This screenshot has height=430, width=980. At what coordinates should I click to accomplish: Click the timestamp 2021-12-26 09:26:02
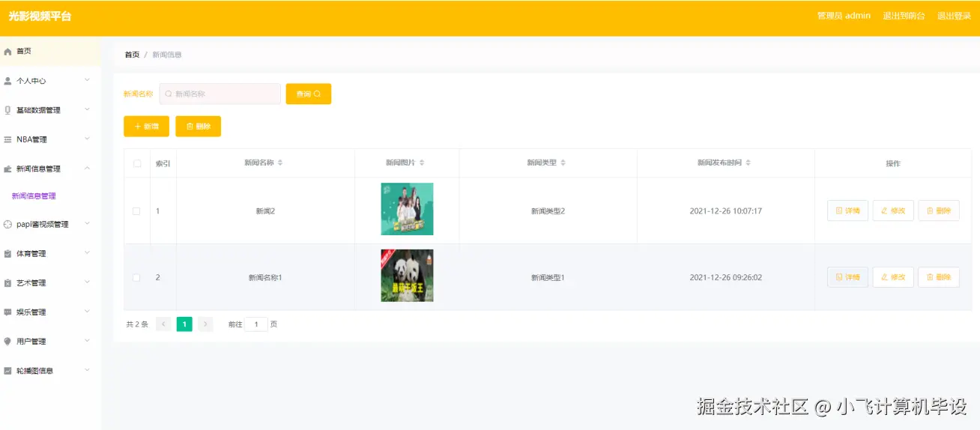click(726, 277)
